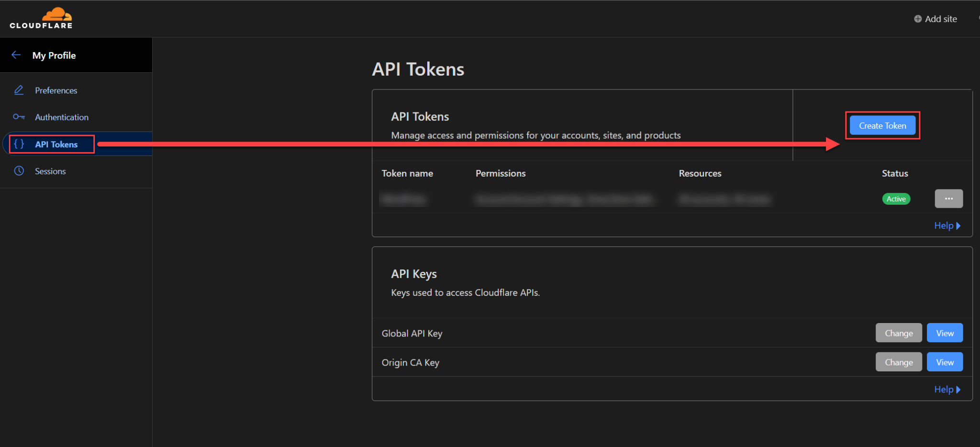The height and width of the screenshot is (447, 980).
Task: Click the Add site plus icon
Action: coord(918,19)
